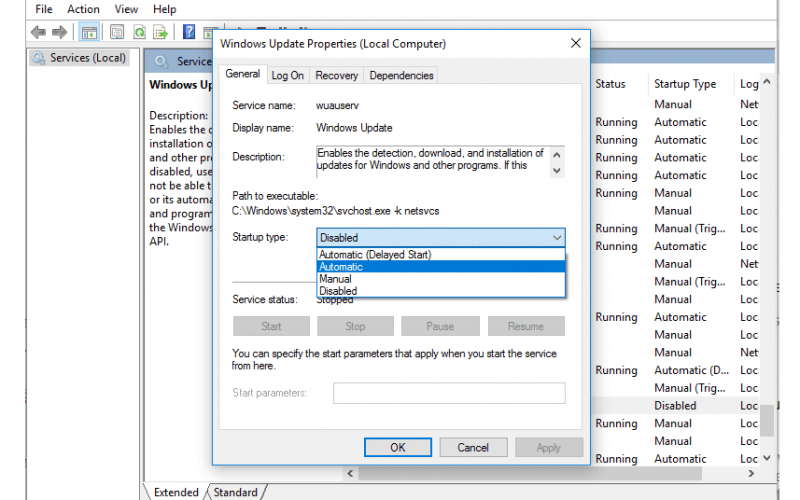Open the View menu

(126, 9)
